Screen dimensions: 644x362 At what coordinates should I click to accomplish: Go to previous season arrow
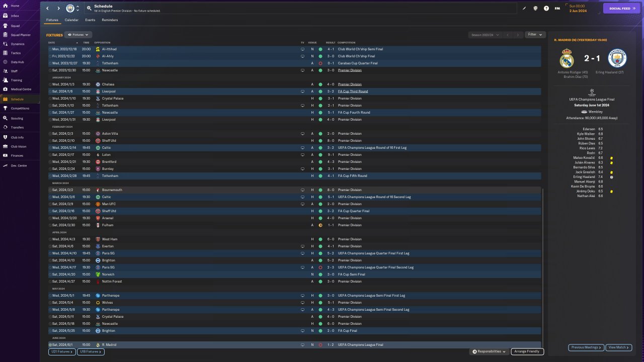pyautogui.click(x=508, y=35)
